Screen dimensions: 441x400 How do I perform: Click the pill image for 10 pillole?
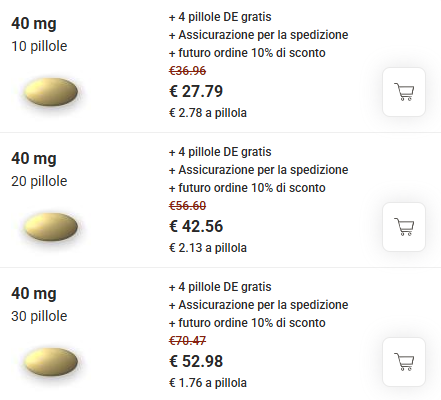point(51,92)
